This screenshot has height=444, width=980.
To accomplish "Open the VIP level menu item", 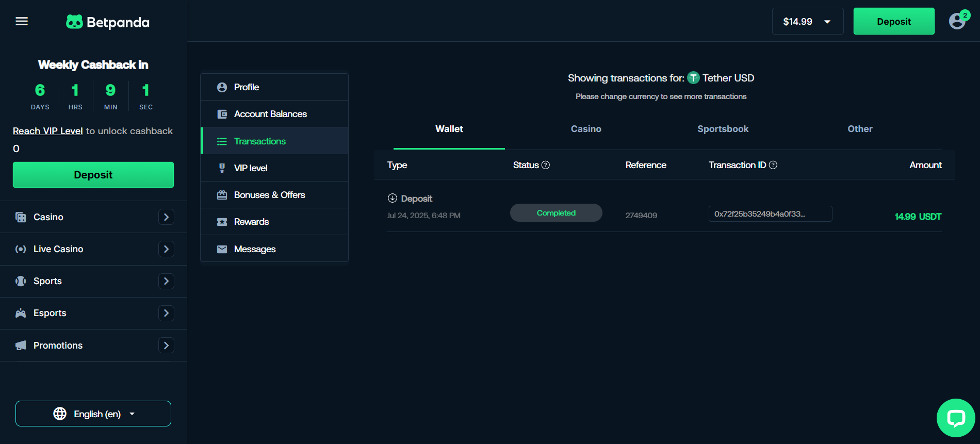I will click(274, 168).
